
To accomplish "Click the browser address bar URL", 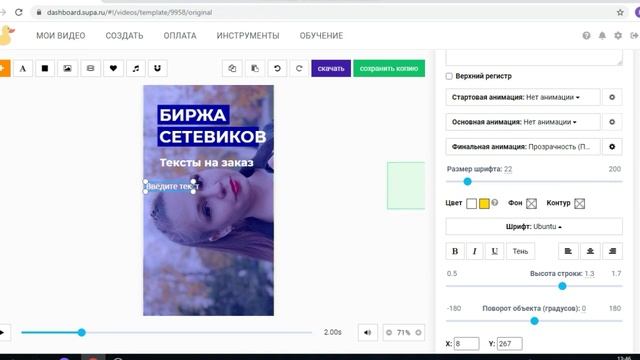I will pyautogui.click(x=129, y=12).
